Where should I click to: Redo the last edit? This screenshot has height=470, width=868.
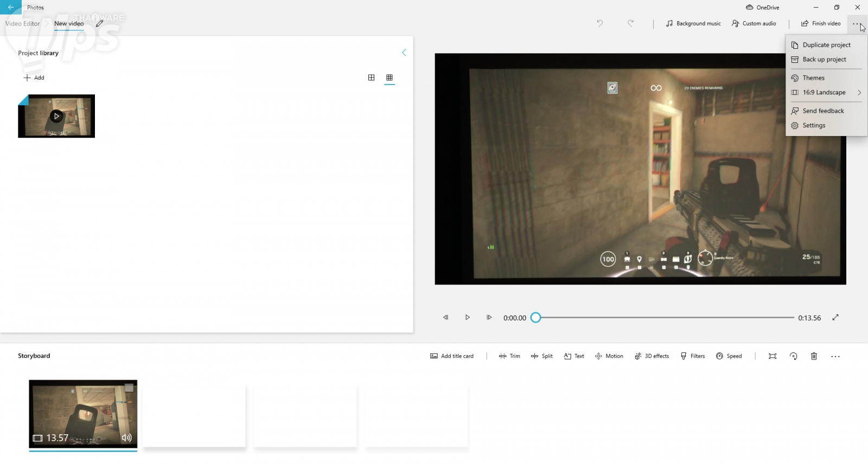coord(630,23)
